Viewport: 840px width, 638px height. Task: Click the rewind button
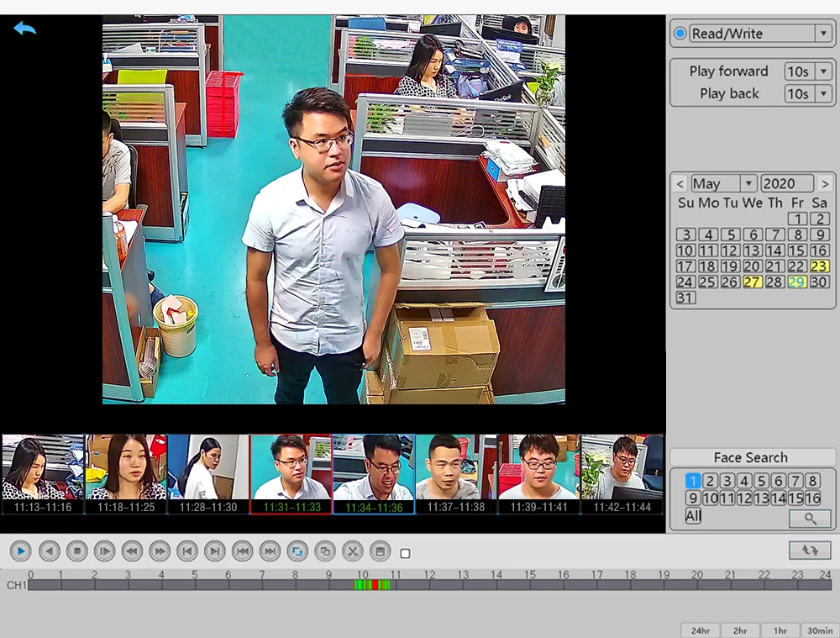132,551
